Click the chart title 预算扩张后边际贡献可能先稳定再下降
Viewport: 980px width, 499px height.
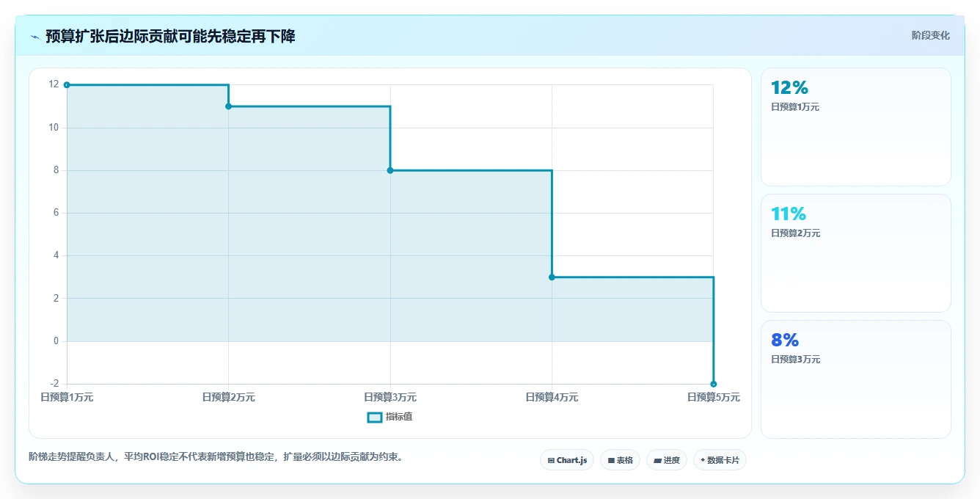coord(170,36)
